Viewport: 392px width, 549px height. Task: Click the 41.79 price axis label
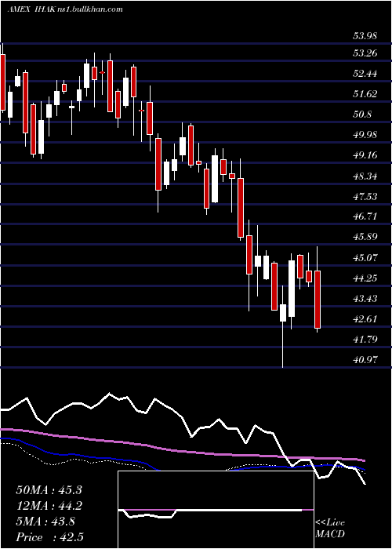pos(365,339)
